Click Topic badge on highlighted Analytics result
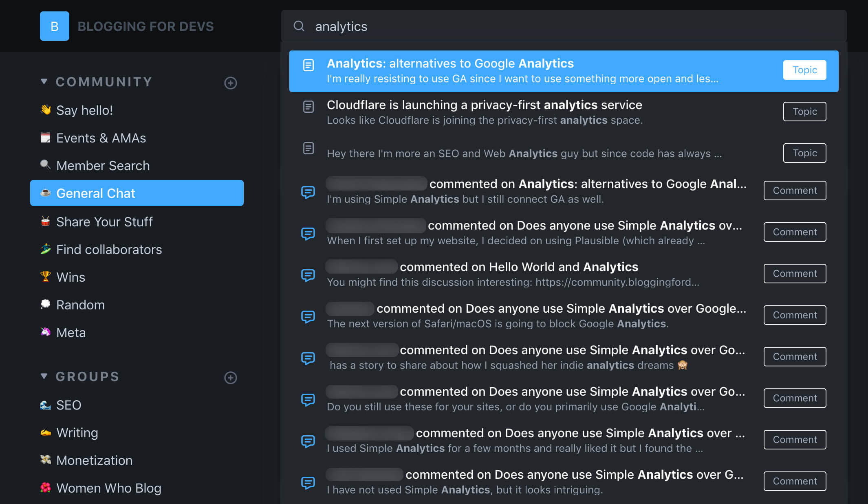 [x=804, y=70]
